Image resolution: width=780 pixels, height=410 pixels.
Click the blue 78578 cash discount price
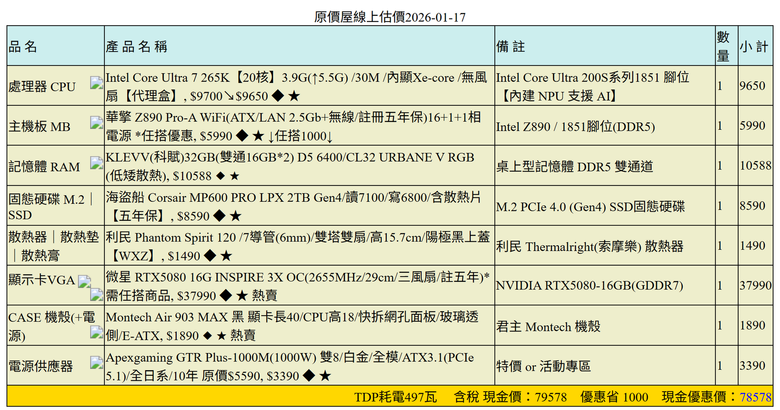(x=756, y=397)
